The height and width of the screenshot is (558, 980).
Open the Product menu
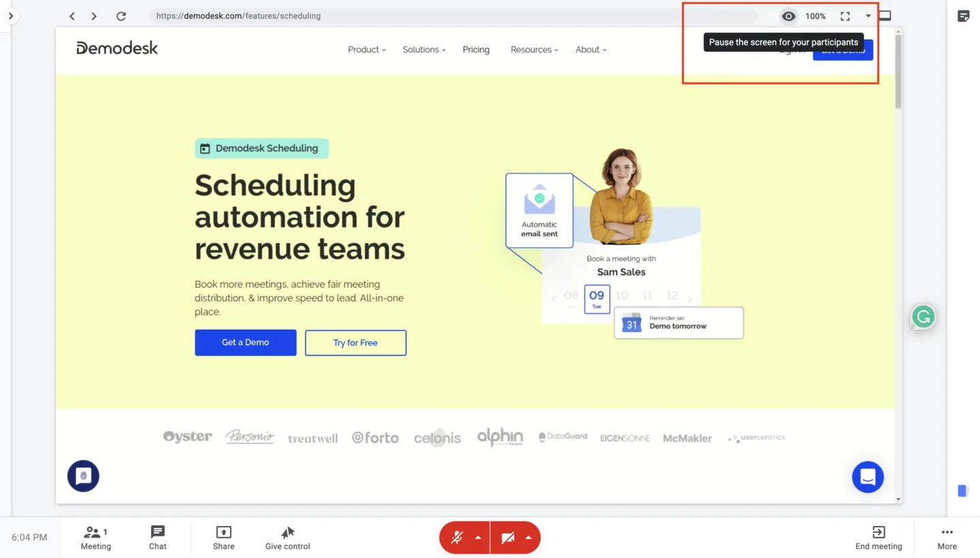(367, 50)
